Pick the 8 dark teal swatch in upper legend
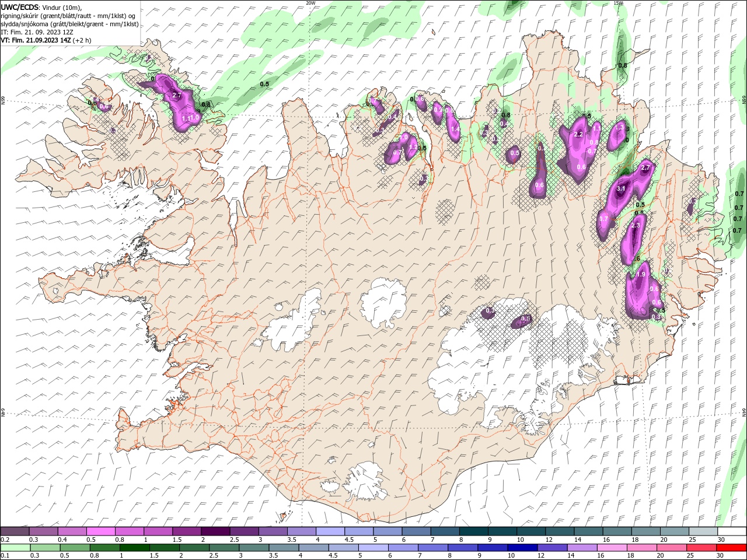 tap(473, 531)
